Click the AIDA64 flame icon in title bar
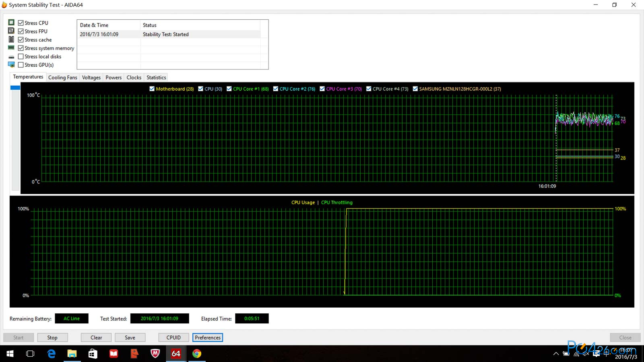 [4, 5]
